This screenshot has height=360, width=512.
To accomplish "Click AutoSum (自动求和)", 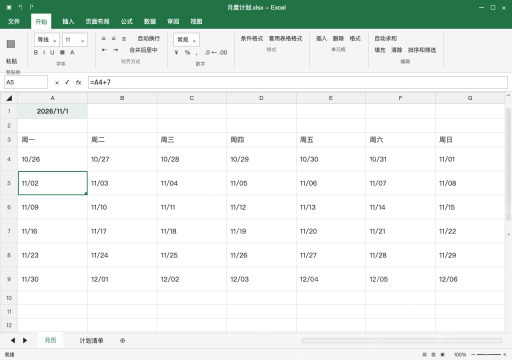I will coord(386,39).
